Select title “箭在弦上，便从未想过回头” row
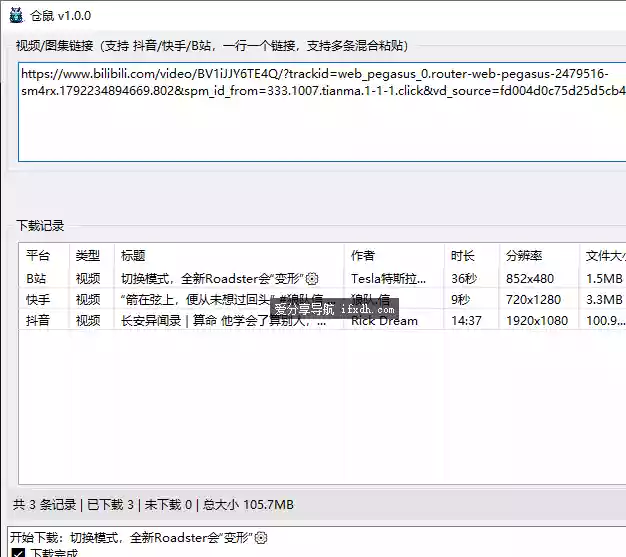 [228, 299]
